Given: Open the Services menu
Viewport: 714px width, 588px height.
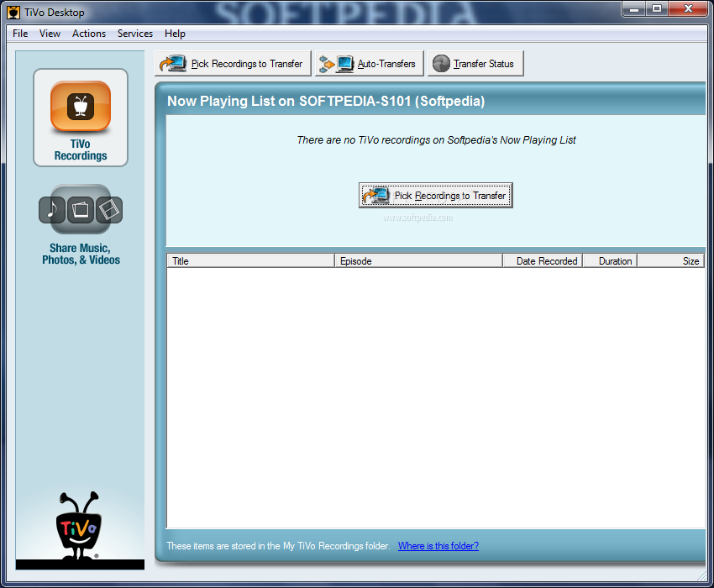Looking at the screenshot, I should (134, 34).
